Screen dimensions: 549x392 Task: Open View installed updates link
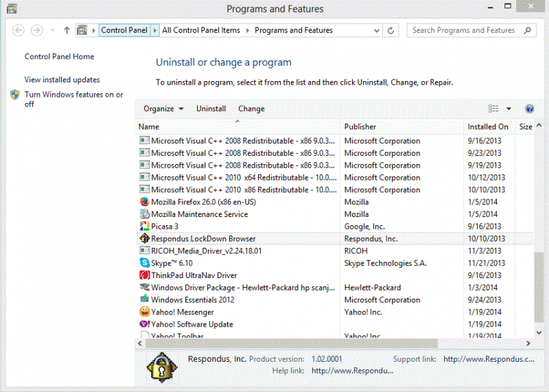(x=62, y=80)
